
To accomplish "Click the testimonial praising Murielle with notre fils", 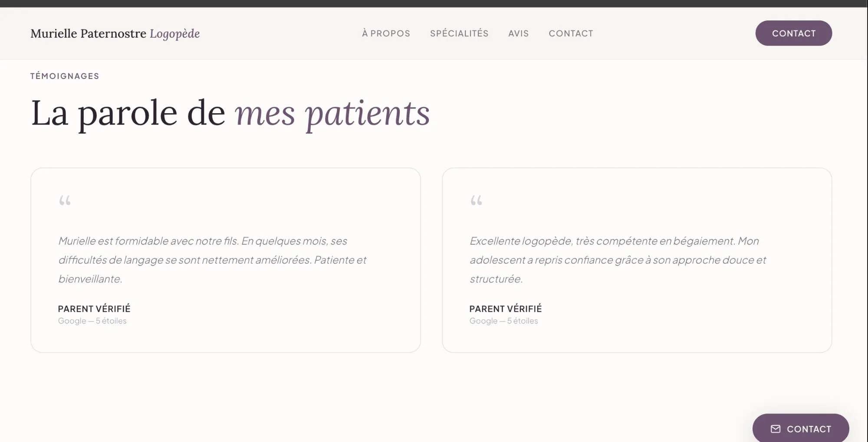I will coord(213,260).
